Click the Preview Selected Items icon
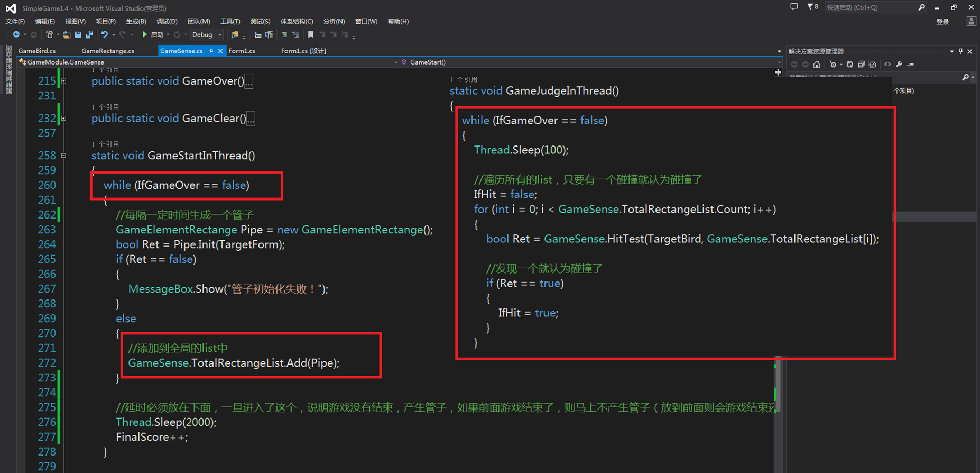This screenshot has width=980, height=473. point(910,65)
